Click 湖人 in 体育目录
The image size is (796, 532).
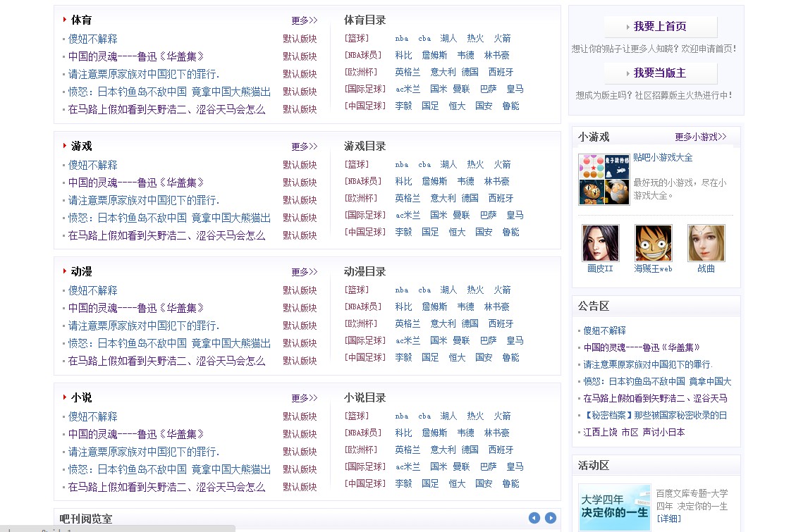coord(448,39)
